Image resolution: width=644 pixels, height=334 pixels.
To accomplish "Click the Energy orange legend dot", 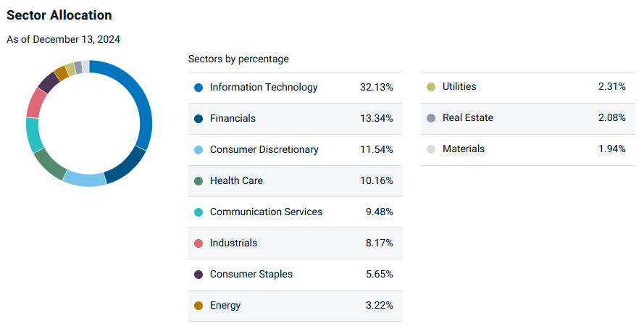I will 198,306.
